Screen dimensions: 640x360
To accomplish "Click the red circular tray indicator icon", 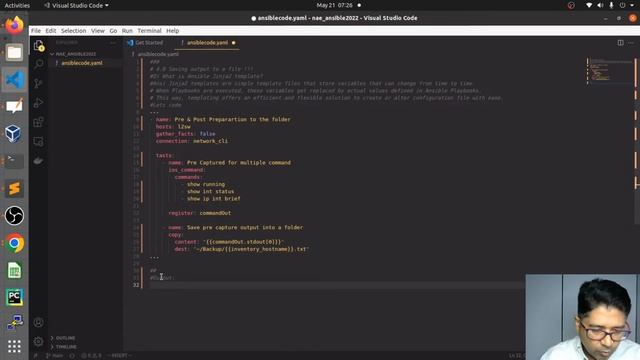I will coord(571,5).
